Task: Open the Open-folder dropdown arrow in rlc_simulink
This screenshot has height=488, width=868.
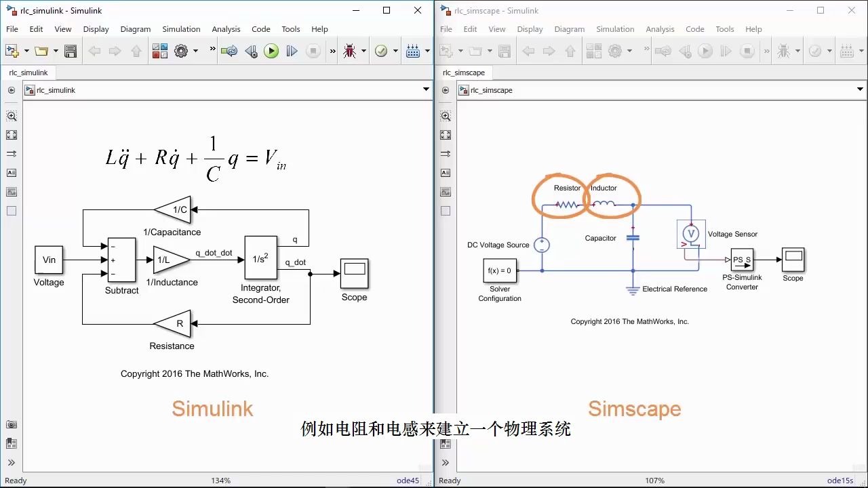Action: click(56, 51)
